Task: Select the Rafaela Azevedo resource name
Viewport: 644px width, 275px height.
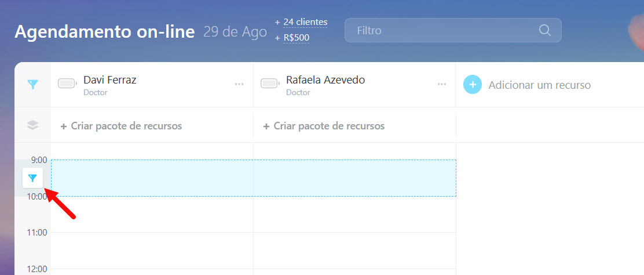Action: point(325,80)
